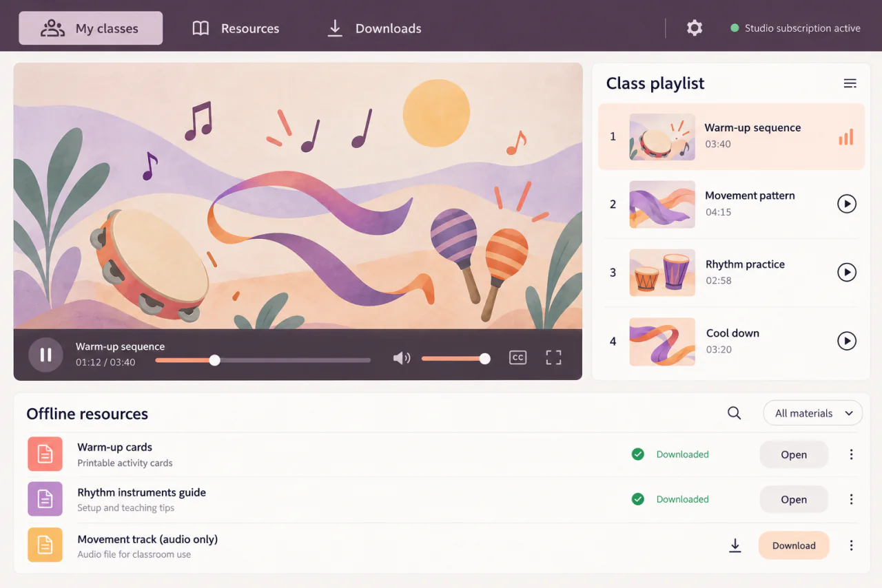The width and height of the screenshot is (882, 588).
Task: Click the Rhythm instruments guide file icon
Action: pos(45,499)
